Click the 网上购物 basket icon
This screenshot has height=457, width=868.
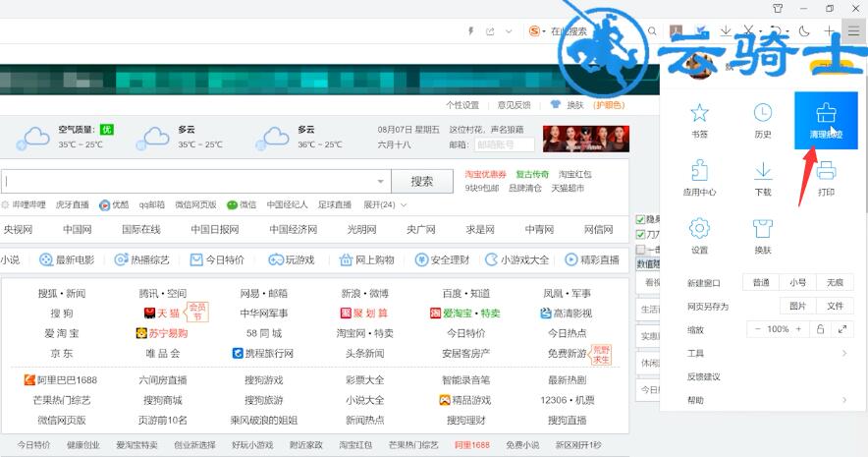point(346,259)
